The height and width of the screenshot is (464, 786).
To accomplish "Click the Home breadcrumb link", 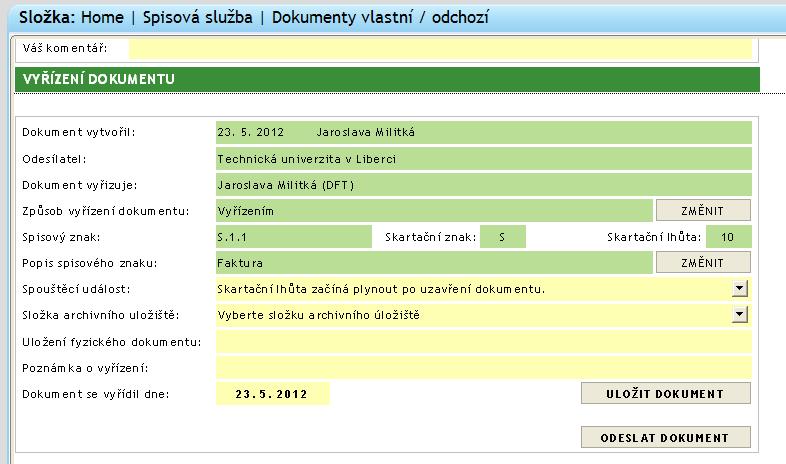I will tap(102, 17).
